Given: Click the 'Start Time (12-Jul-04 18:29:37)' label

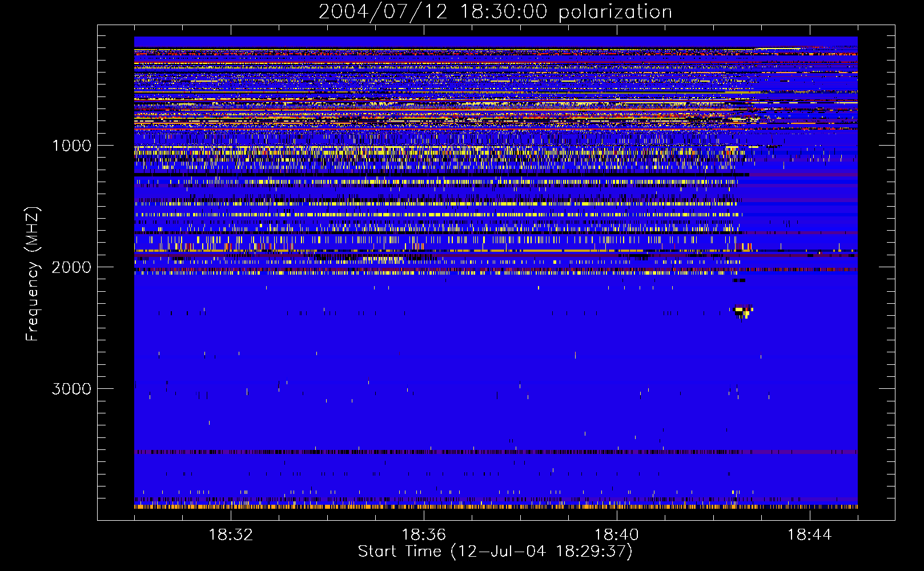Looking at the screenshot, I should tap(495, 552).
